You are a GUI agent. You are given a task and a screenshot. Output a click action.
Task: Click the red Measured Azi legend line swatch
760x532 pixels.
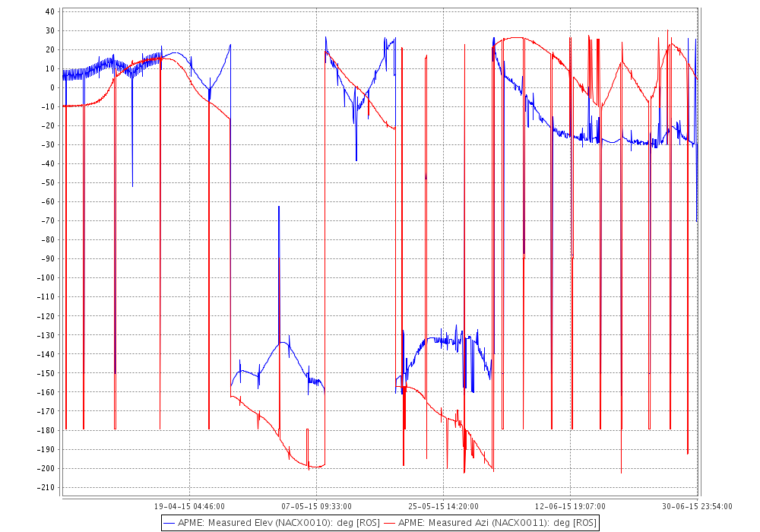[390, 524]
